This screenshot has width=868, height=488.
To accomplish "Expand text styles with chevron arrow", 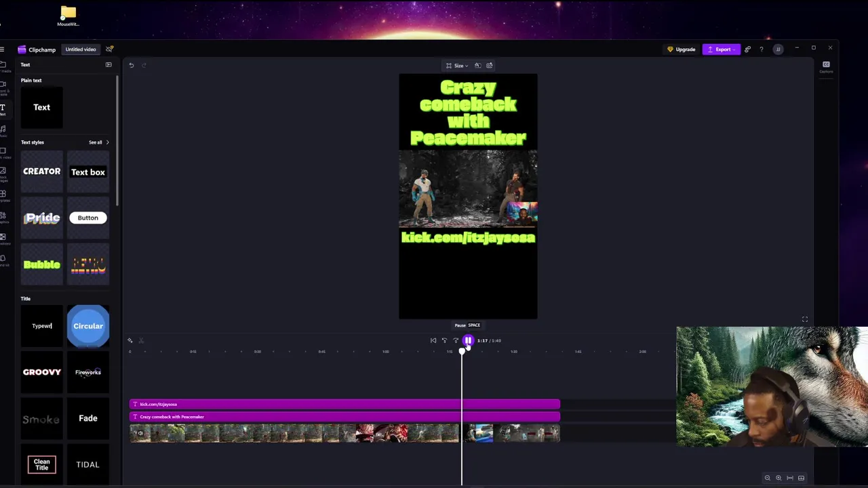I will click(107, 142).
